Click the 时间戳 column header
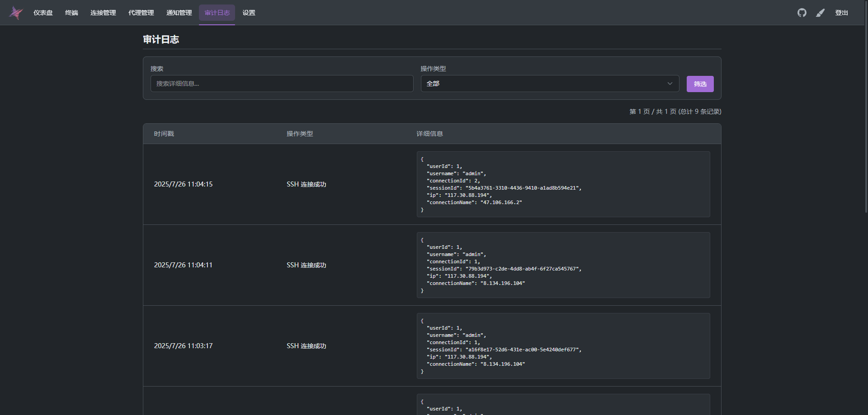Screen dimensions: 868x415 [x=164, y=134]
